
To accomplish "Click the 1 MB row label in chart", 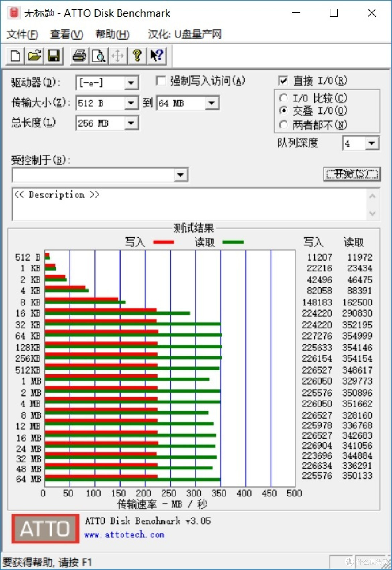I will pos(31,381).
